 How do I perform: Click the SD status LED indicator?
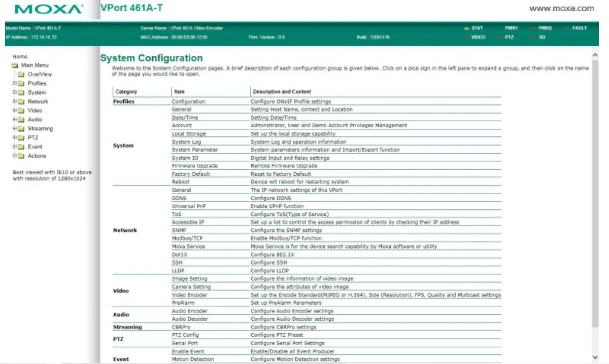pyautogui.click(x=534, y=38)
